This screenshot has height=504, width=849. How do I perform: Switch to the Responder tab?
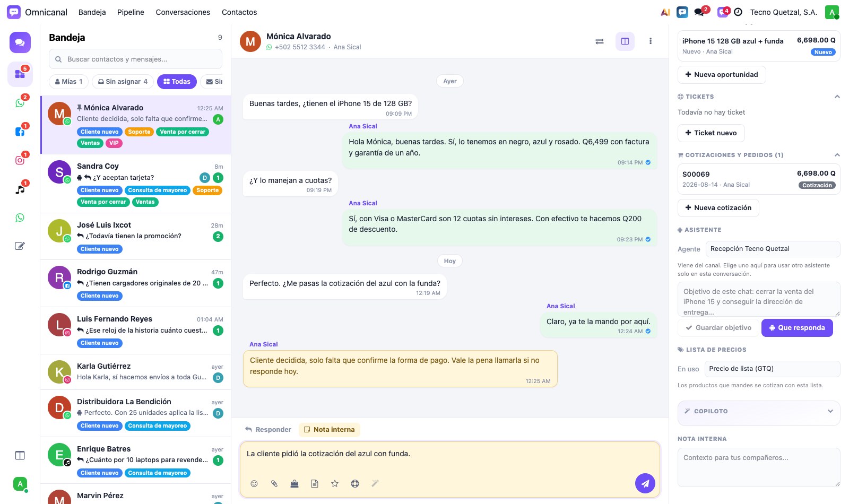268,430
